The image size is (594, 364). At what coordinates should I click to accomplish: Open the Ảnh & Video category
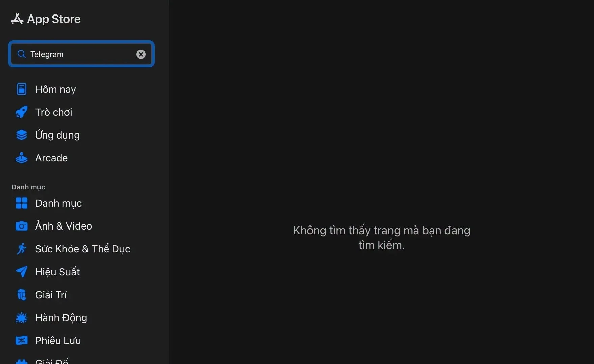click(x=63, y=226)
